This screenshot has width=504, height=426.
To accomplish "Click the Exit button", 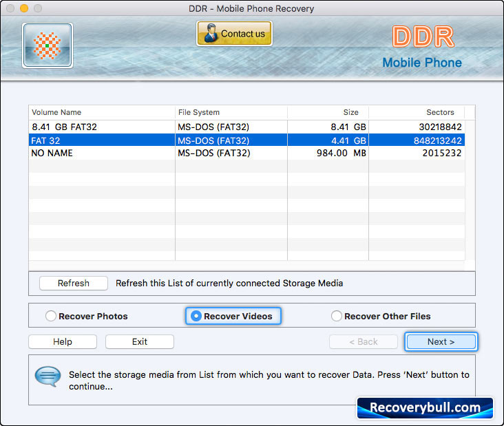I will point(140,341).
